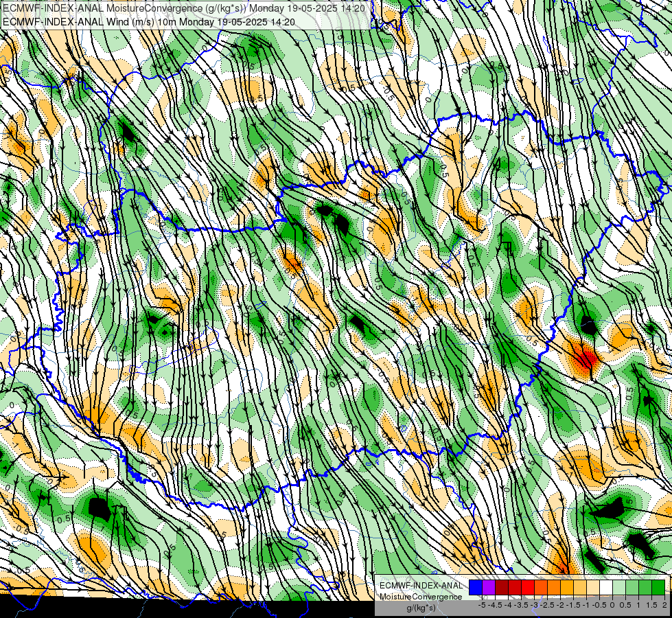Screen dimensions: 672x618
Task: Click the MoistureConvergence title line at top
Action: pyautogui.click(x=184, y=8)
